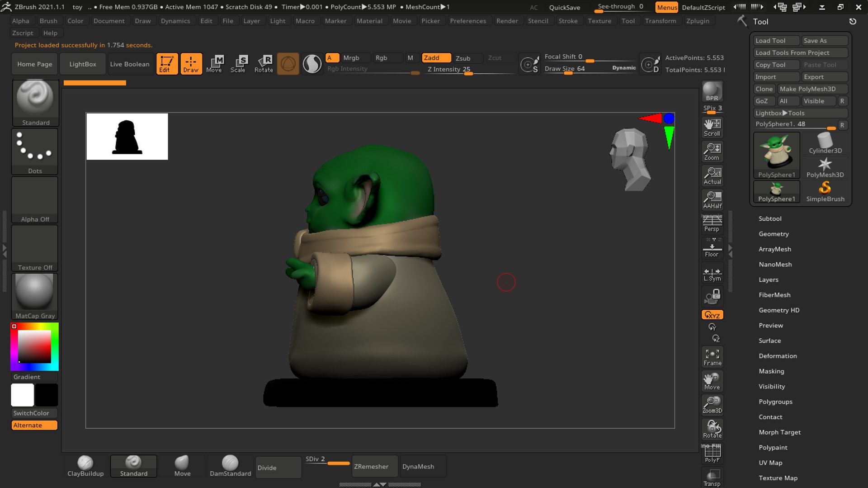The image size is (868, 488).
Task: Click the Frame view icon
Action: point(712,357)
